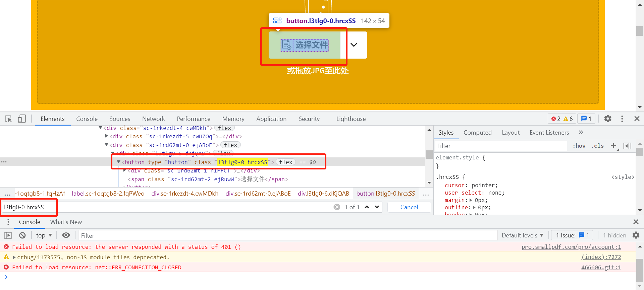Click the errors and warnings counter
The width and height of the screenshot is (644, 290).
pyautogui.click(x=562, y=119)
